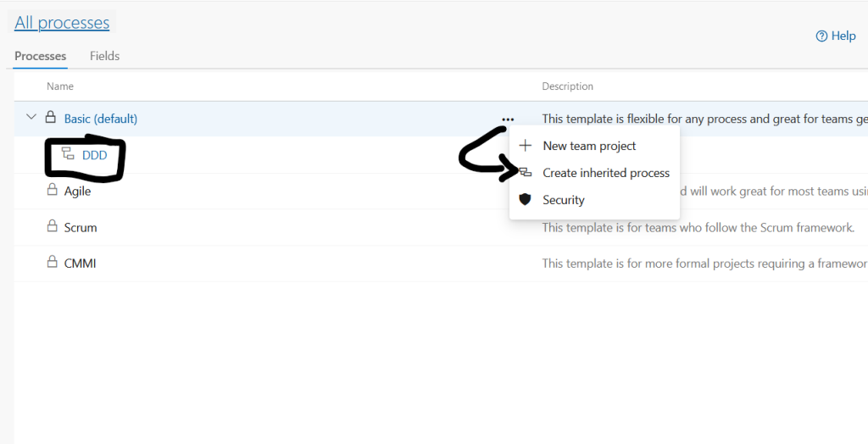Click the lock icon next to Scrum

click(51, 227)
